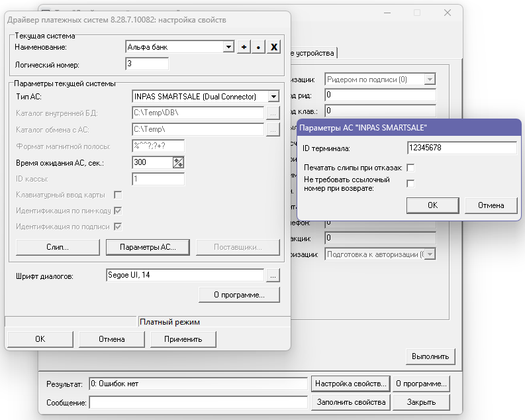
Task: Maximize the background window
Action: (x=417, y=13)
